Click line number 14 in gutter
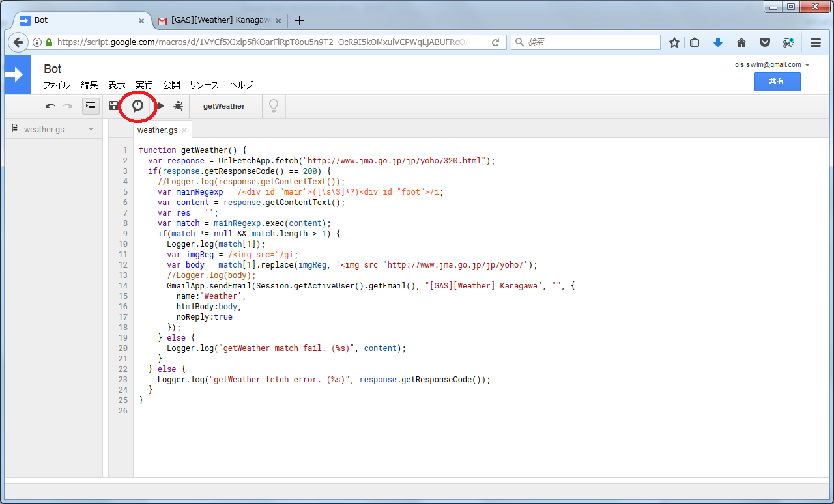The height and width of the screenshot is (504, 834). 124,286
